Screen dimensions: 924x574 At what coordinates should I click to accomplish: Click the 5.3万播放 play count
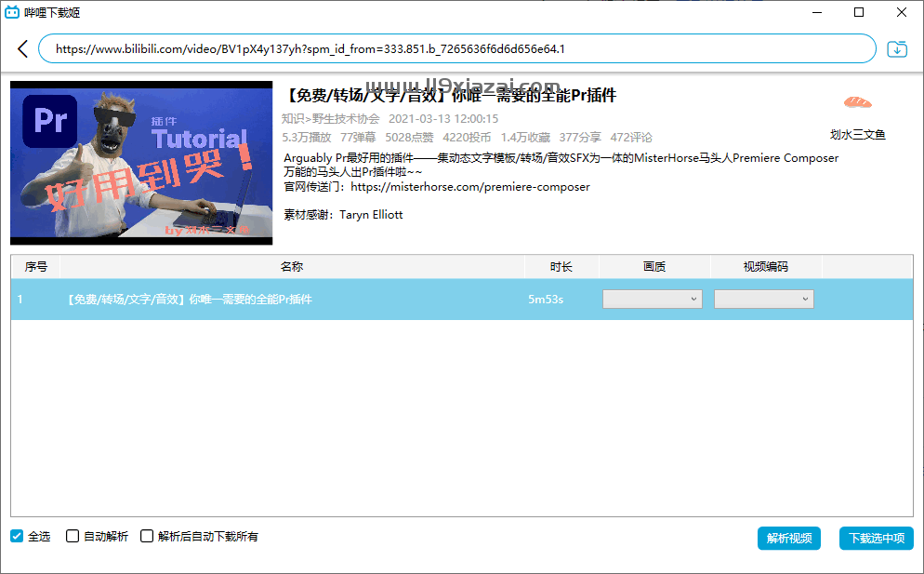pos(307,138)
